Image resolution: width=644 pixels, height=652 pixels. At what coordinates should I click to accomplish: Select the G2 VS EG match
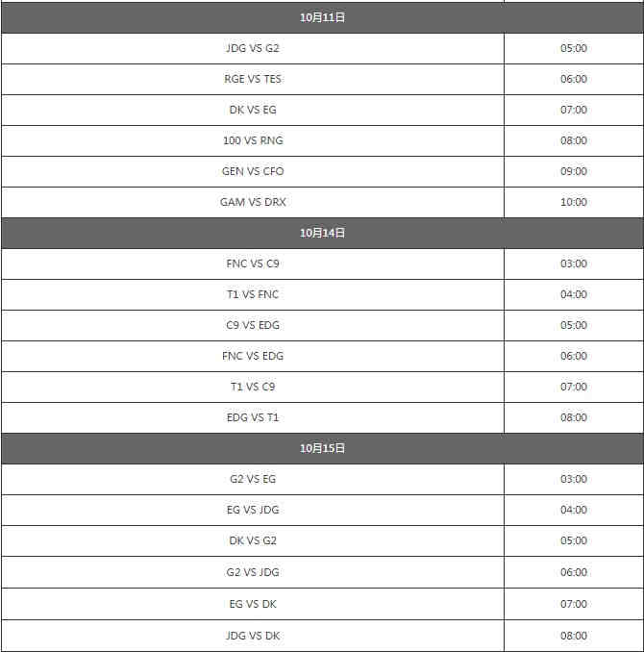click(x=253, y=479)
